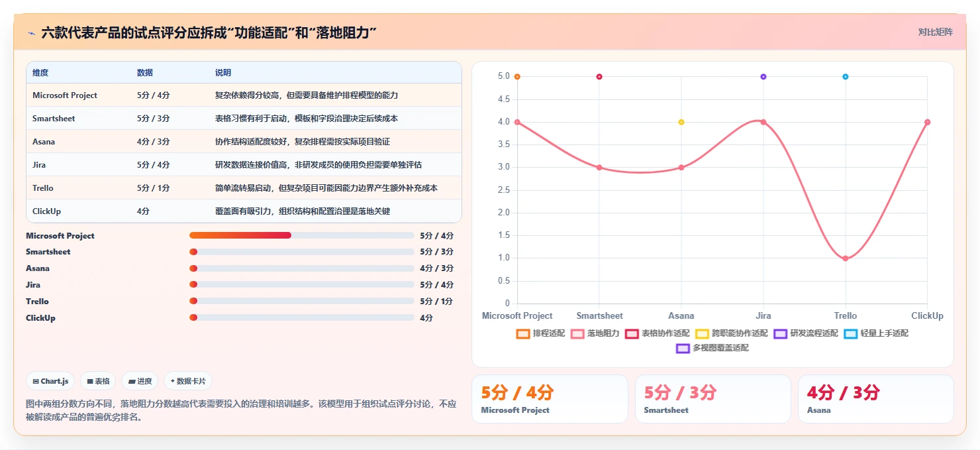Viewport: 980px width, 450px height.
Task: Click the orange data point above Microsoft Project
Action: [517, 77]
